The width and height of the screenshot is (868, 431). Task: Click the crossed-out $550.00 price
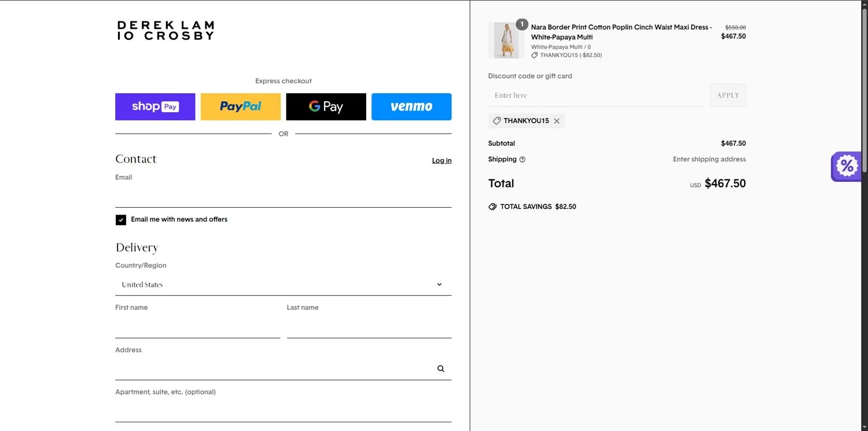point(735,27)
